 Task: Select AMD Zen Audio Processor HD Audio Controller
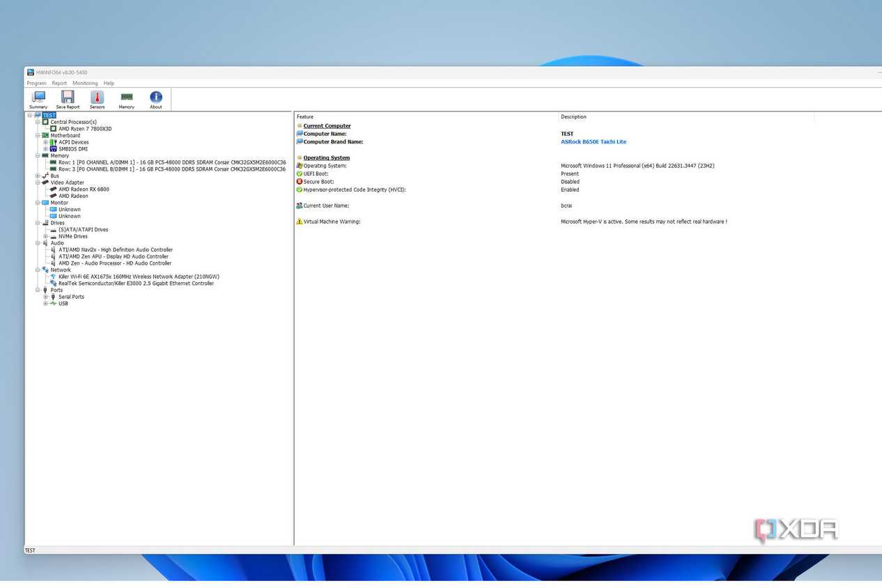(x=115, y=263)
